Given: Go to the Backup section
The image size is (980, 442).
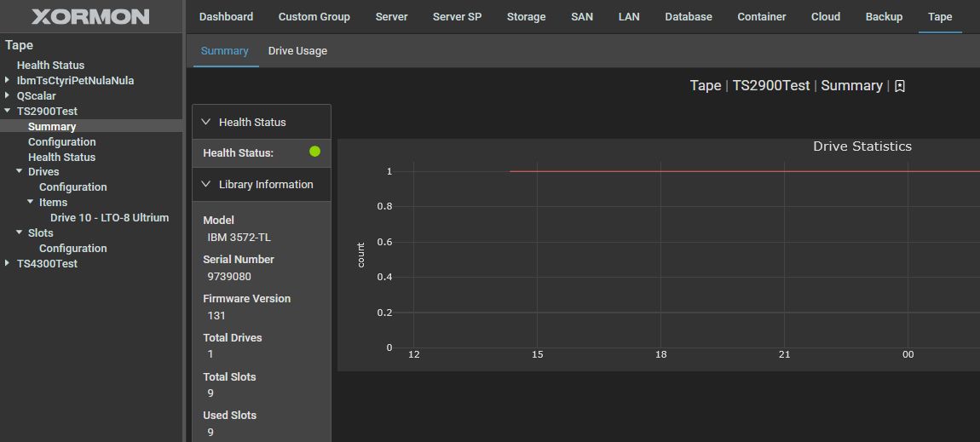Looking at the screenshot, I should 884,17.
